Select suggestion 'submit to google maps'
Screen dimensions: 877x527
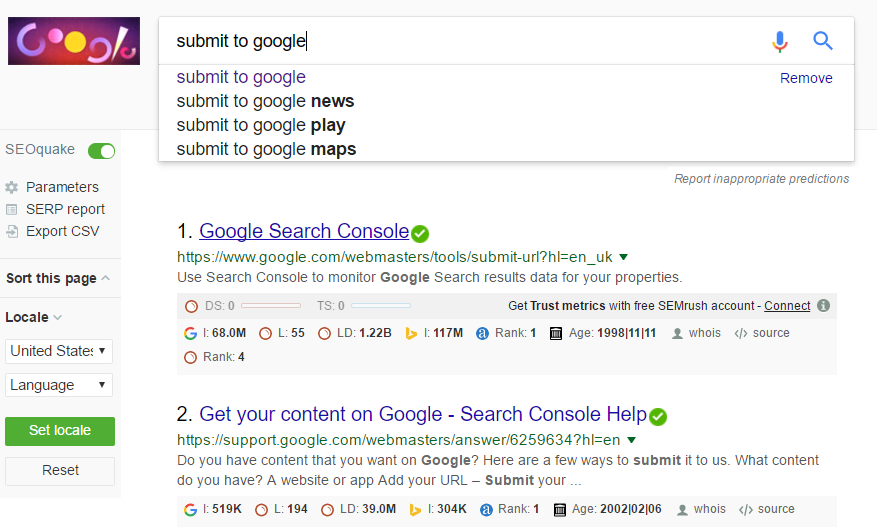tap(266, 149)
